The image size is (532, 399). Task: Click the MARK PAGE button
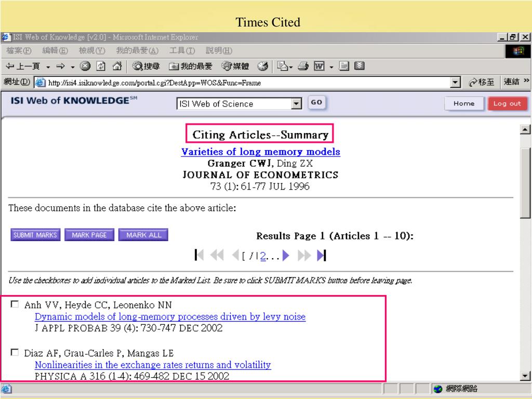[x=89, y=235]
